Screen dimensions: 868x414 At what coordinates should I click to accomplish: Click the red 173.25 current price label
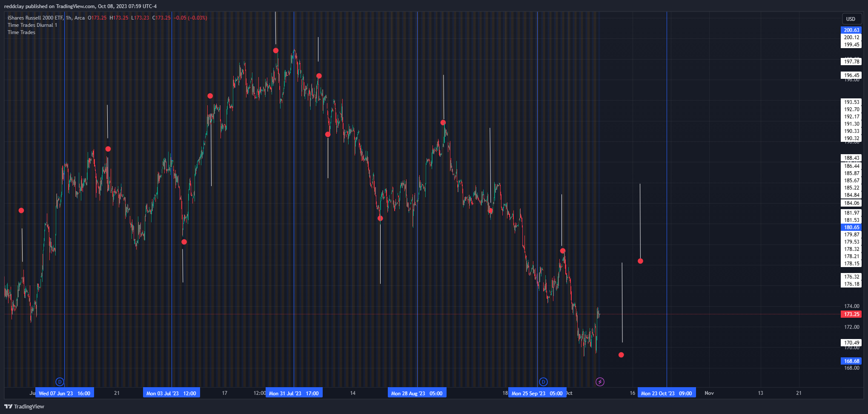pos(851,314)
